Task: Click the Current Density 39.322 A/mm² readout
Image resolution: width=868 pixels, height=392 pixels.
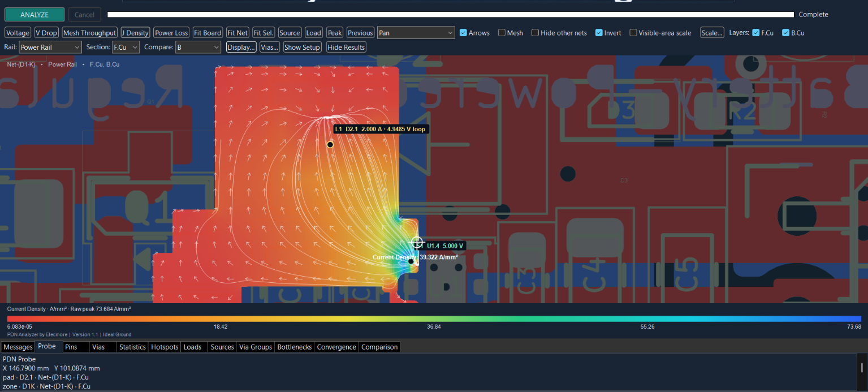Action: pyautogui.click(x=415, y=257)
